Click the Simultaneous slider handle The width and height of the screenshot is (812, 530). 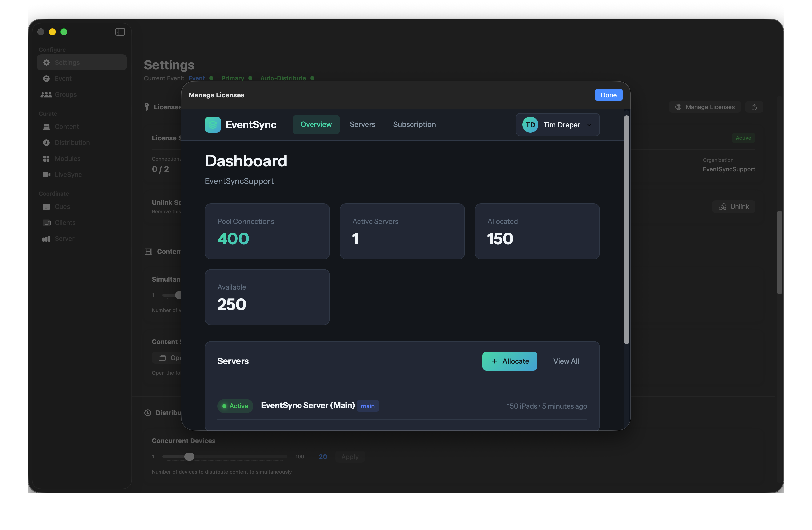coord(178,295)
